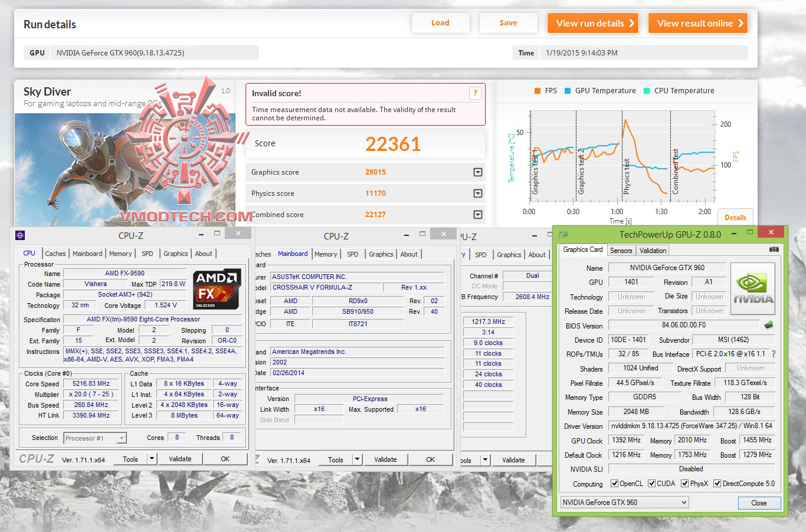Close the GPU-Z window with the red X

click(771, 232)
